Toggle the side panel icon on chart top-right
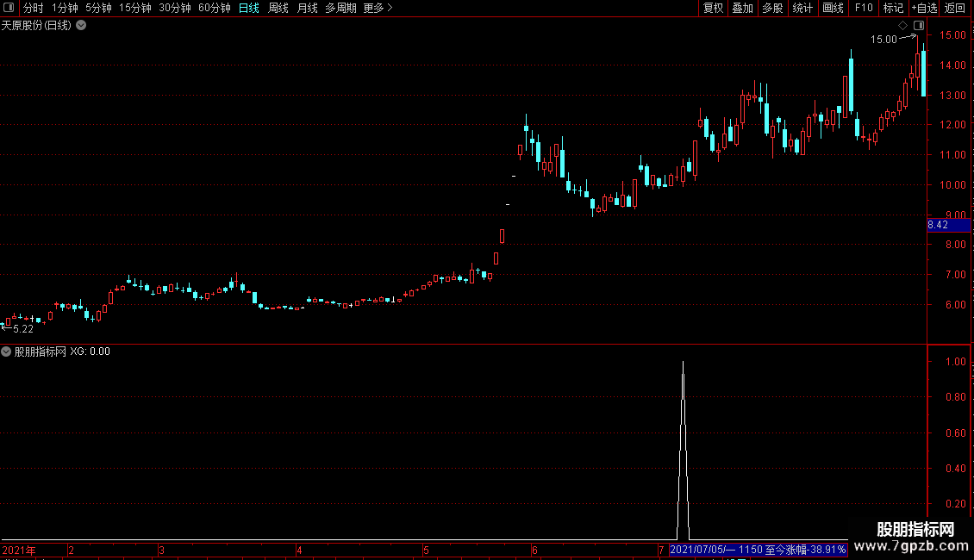974x560 pixels. click(919, 26)
